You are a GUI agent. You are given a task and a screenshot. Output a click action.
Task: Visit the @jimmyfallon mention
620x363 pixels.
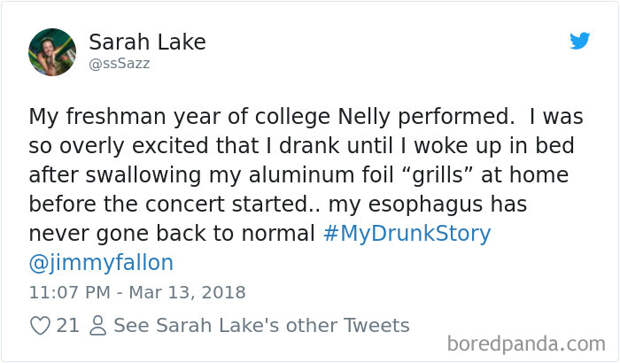(x=101, y=263)
